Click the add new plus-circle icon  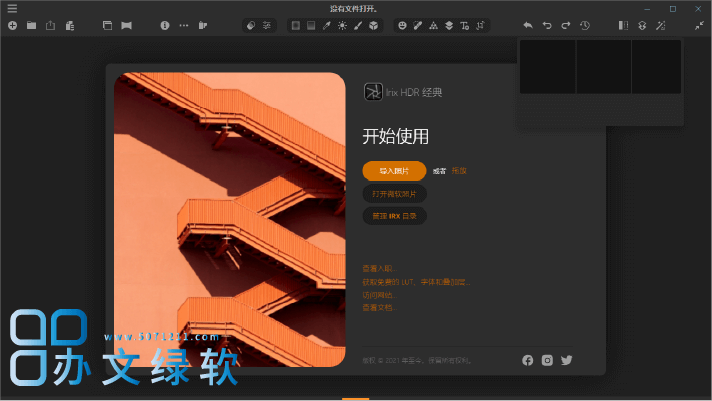click(x=13, y=25)
